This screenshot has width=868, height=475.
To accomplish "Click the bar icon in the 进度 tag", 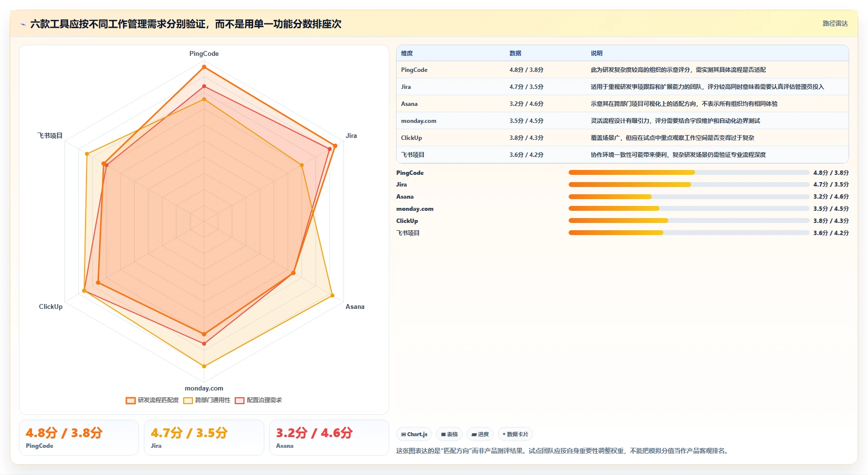I will pos(474,434).
